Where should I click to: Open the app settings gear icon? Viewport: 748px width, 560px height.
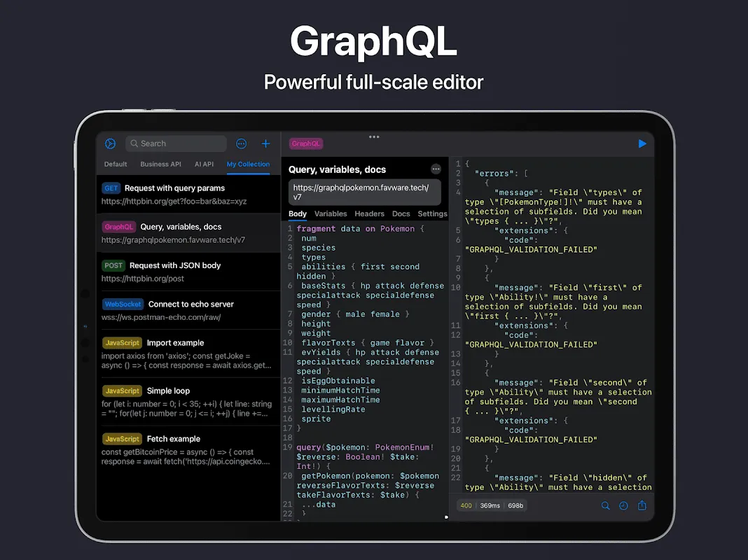tap(110, 143)
